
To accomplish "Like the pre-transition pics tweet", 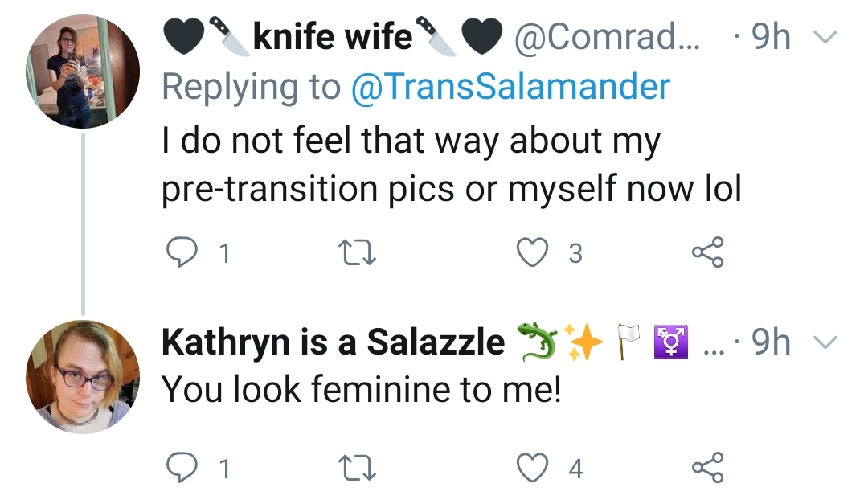I will point(533,252).
